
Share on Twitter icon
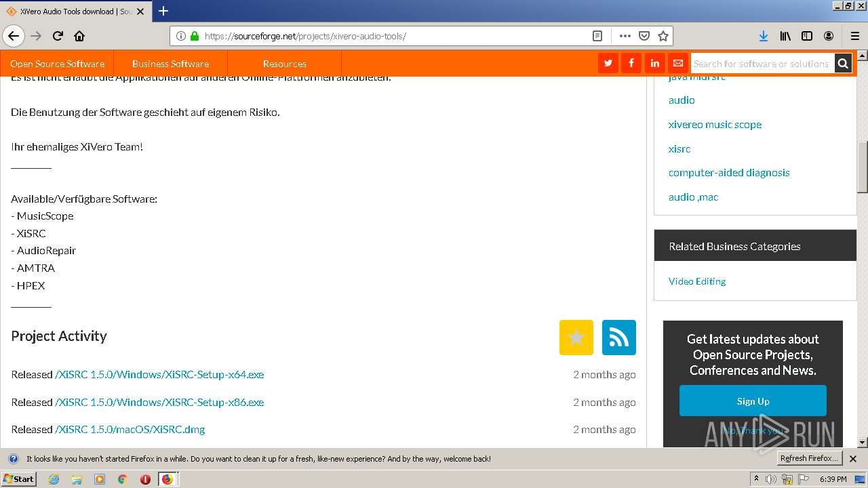point(608,63)
